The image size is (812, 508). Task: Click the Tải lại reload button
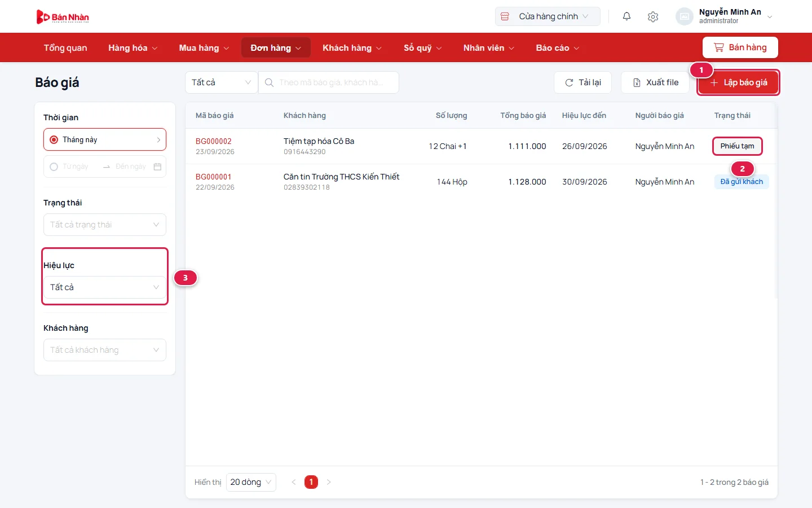click(582, 82)
